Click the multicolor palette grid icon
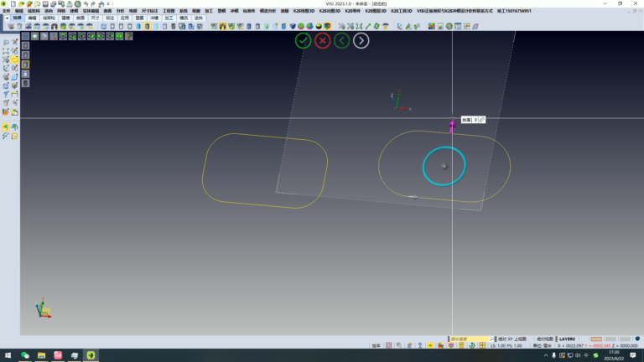The image size is (644, 362). pos(432,26)
